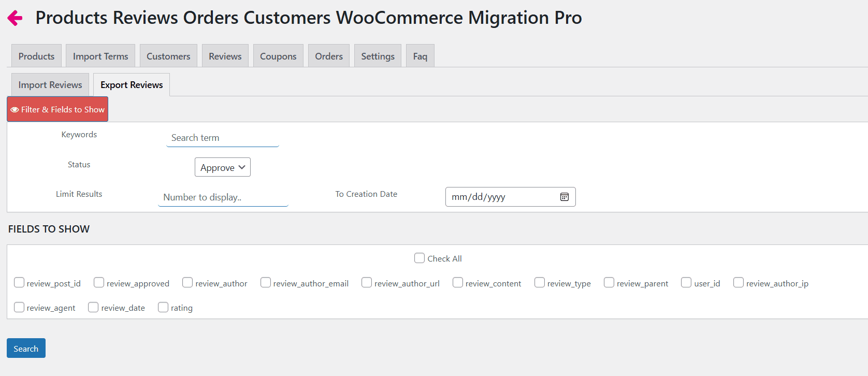Toggle the Filter & Fields to Show button
This screenshot has width=868, height=376.
pyautogui.click(x=57, y=109)
